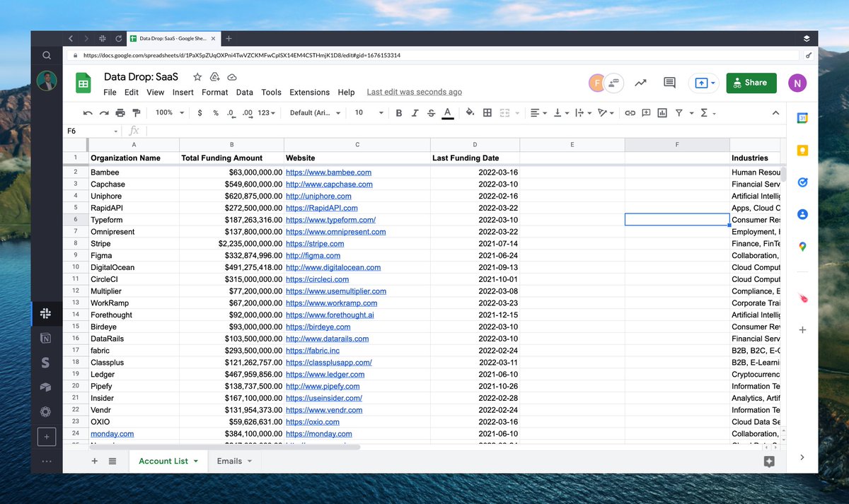
Task: Open the bambee.com website link
Action: (x=328, y=172)
